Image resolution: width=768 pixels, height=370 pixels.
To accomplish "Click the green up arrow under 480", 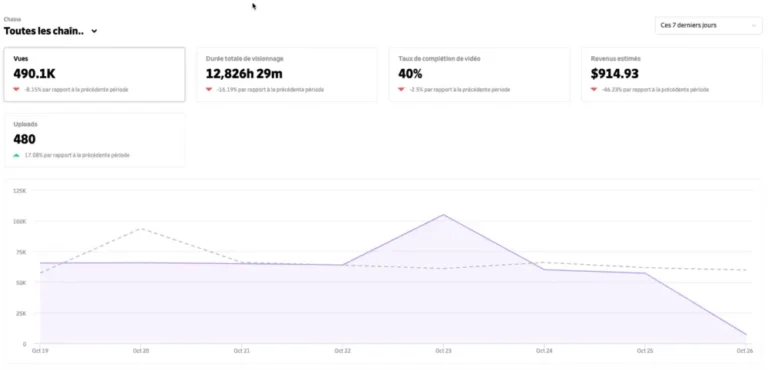I will pyautogui.click(x=17, y=155).
